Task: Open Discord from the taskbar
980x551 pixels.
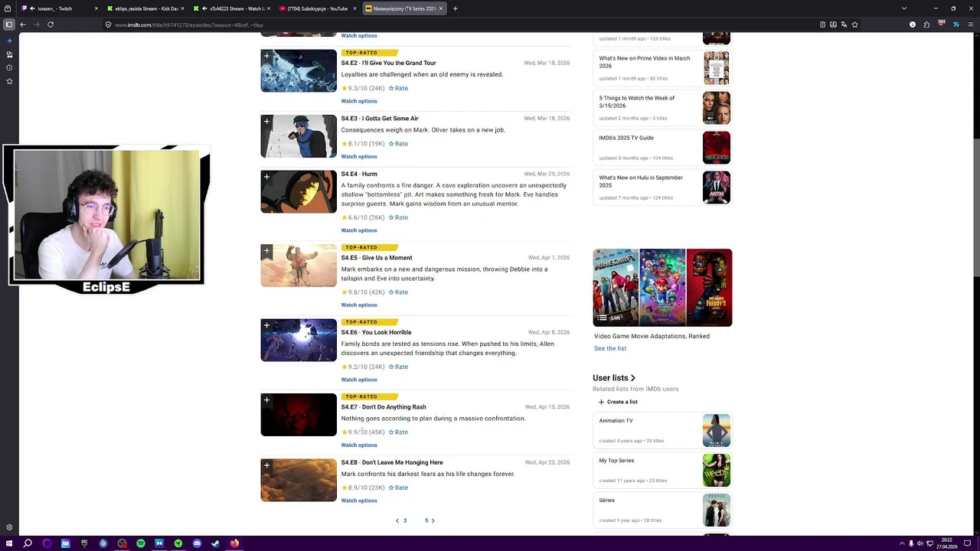Action: click(x=197, y=543)
